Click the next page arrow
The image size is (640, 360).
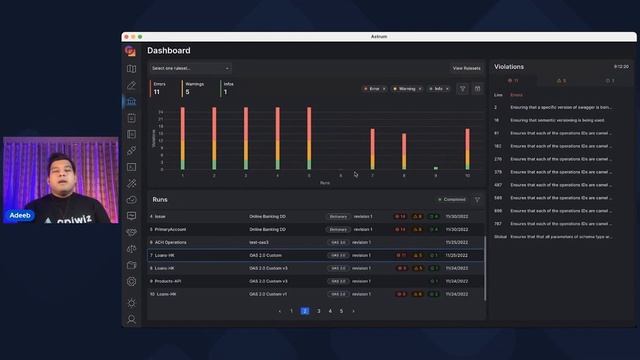point(353,311)
